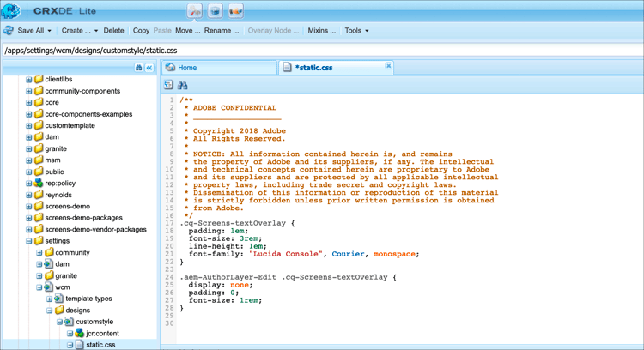Select the screens-demo-packages tree node
644x350 pixels.
(84, 218)
